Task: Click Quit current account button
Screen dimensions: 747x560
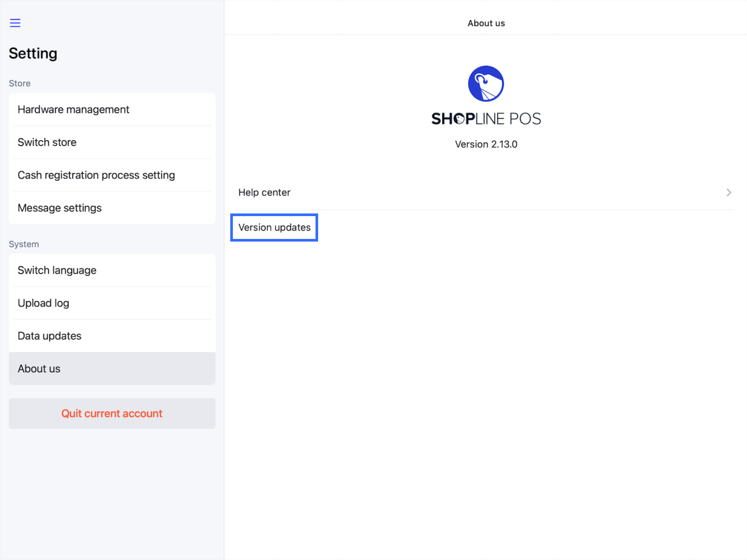Action: [112, 413]
